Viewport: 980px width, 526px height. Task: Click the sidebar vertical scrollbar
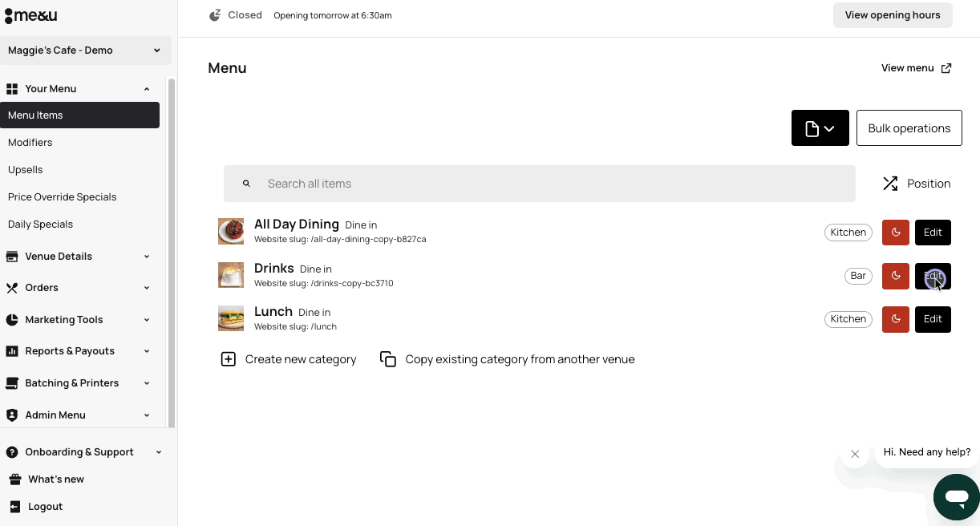(x=172, y=253)
